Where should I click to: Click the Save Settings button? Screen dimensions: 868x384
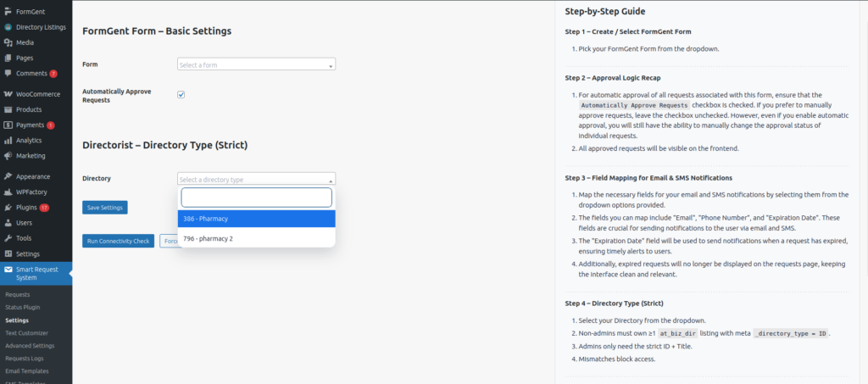[105, 208]
